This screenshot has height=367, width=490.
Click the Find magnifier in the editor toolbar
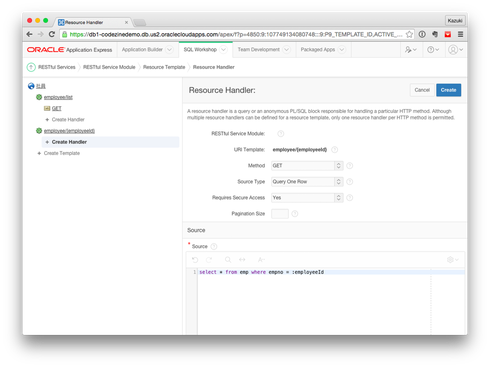tap(228, 260)
